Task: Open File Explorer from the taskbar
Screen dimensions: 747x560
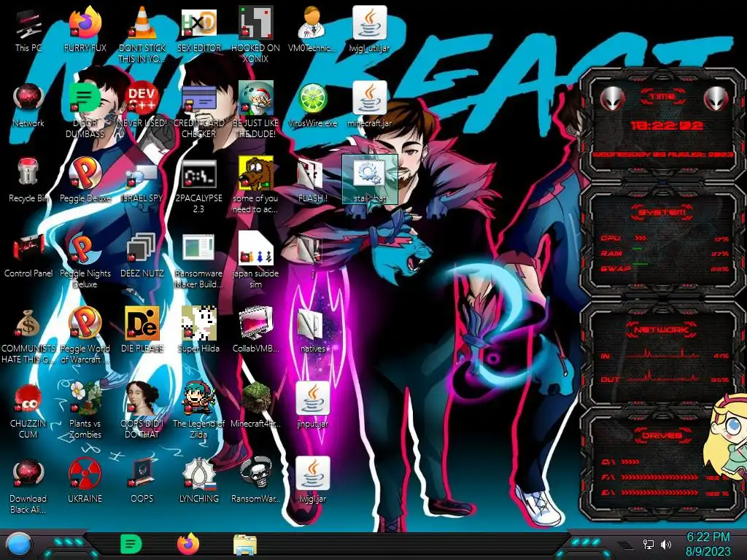Action: tap(245, 544)
